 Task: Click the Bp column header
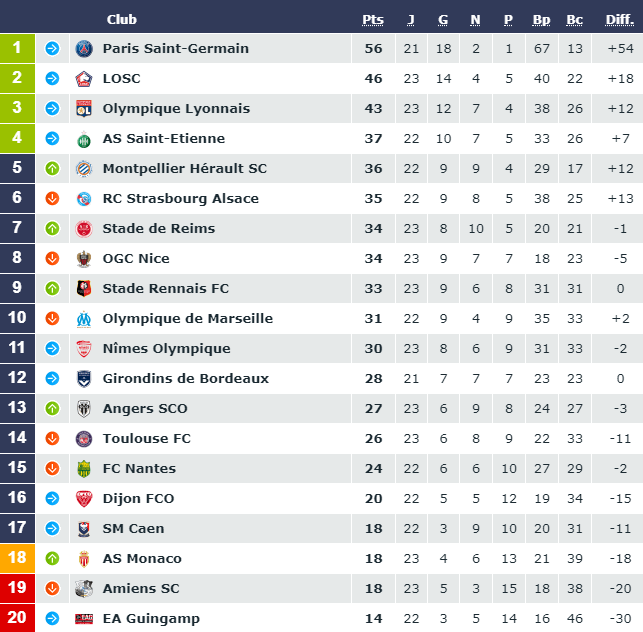[541, 20]
